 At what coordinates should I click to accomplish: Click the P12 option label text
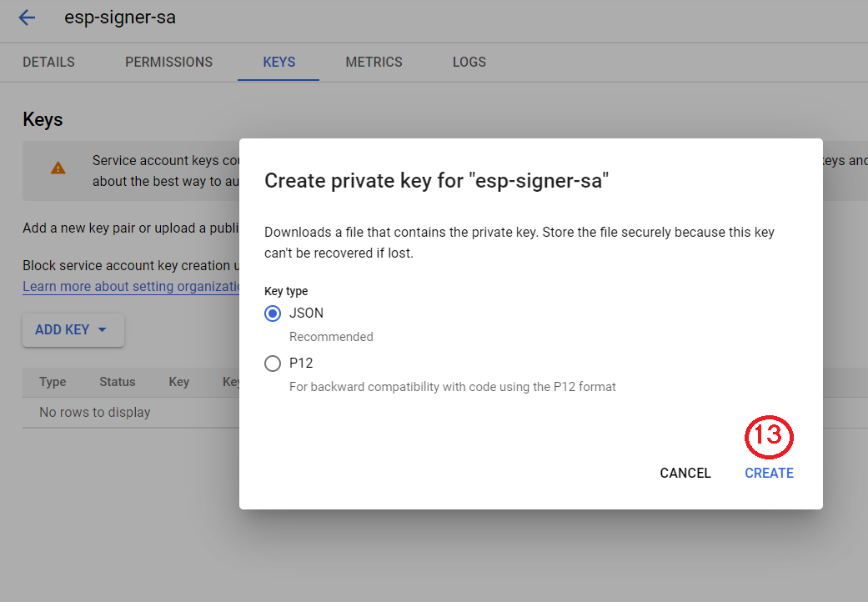coord(301,363)
